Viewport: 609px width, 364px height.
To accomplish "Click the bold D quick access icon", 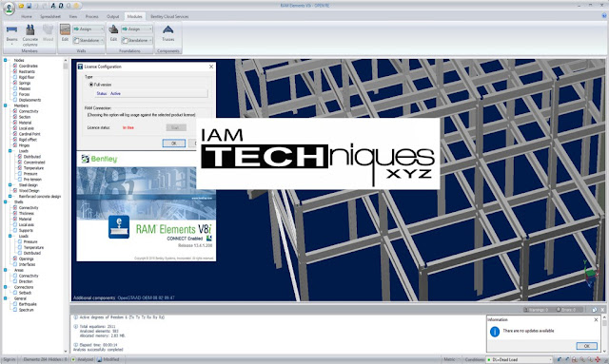I will click(61, 6).
